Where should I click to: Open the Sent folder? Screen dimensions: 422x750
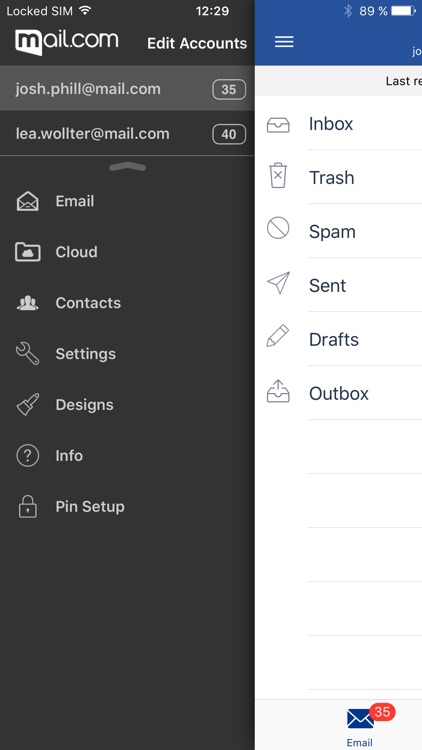tap(339, 285)
